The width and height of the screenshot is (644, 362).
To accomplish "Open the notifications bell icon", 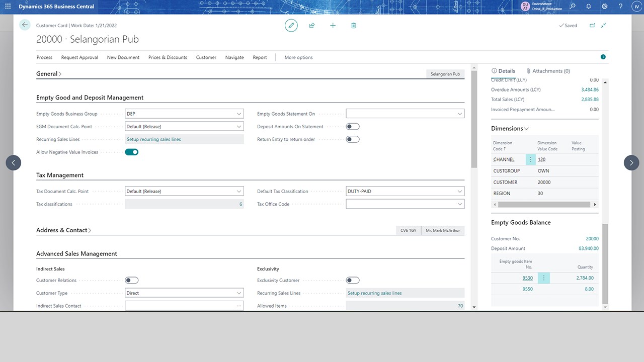I will click(x=589, y=7).
